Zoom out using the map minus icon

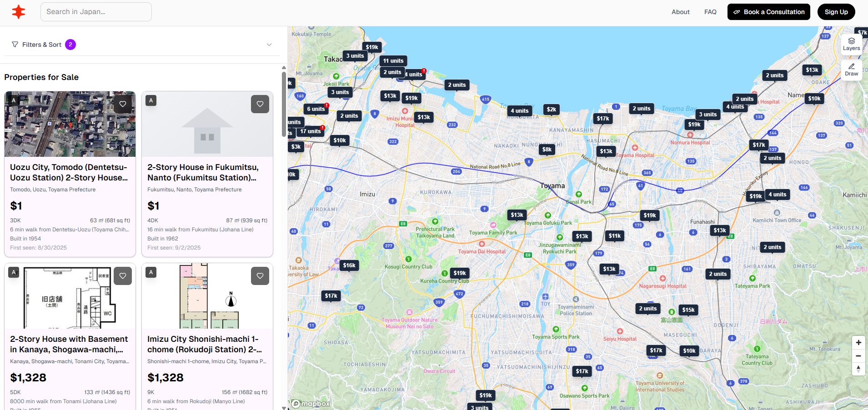click(858, 356)
